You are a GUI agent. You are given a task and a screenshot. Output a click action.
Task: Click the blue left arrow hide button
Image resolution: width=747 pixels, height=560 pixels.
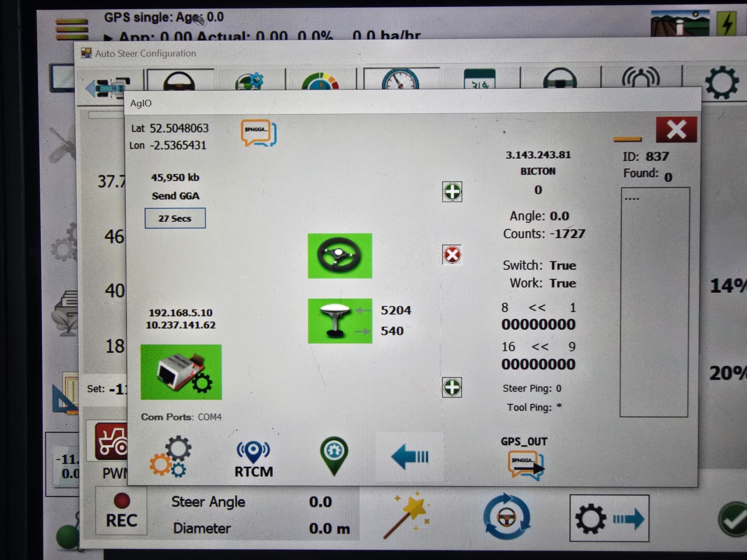click(x=410, y=457)
